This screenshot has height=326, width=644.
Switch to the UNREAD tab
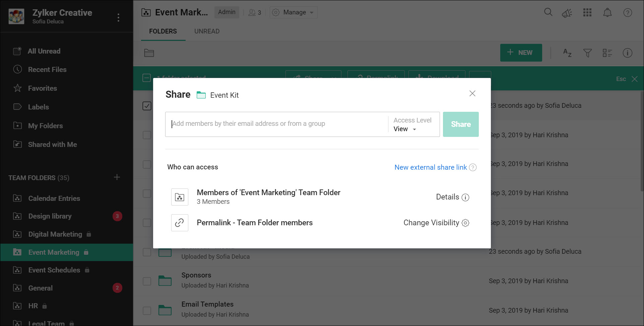pos(207,31)
